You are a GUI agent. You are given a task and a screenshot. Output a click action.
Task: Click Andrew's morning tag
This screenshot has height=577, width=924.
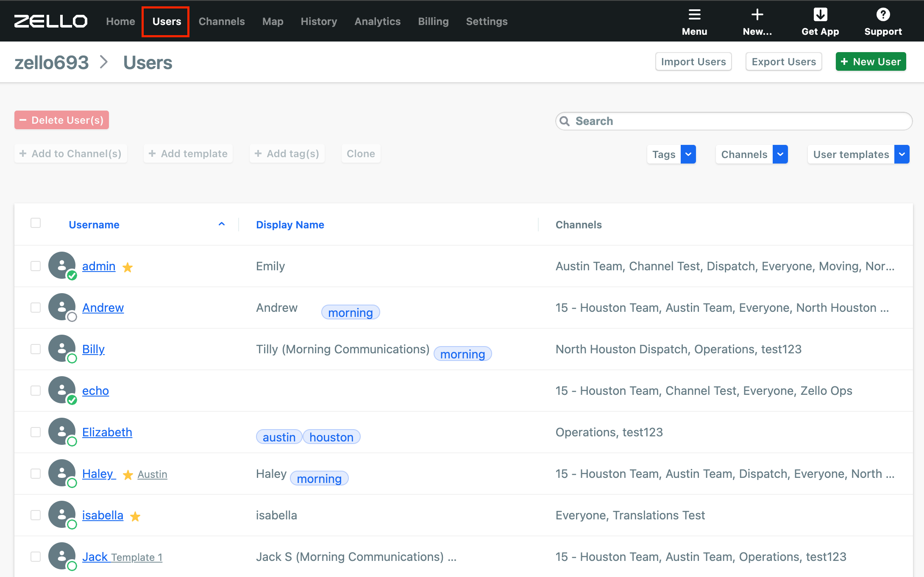coord(351,313)
